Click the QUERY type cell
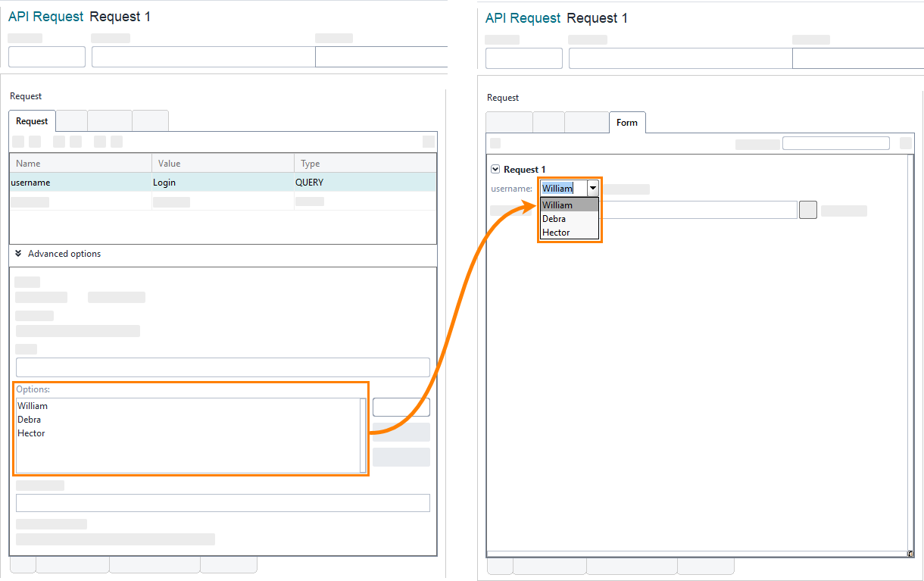Image resolution: width=924 pixels, height=581 pixels. [x=309, y=183]
